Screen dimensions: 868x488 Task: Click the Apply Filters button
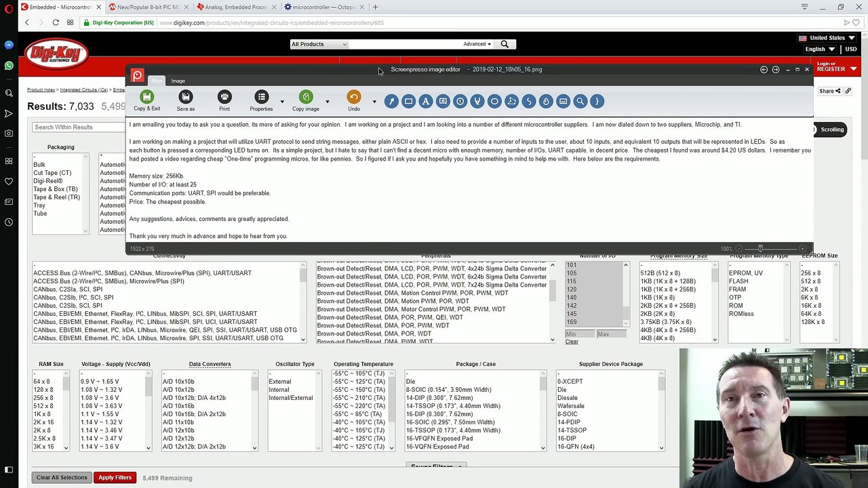coord(115,478)
